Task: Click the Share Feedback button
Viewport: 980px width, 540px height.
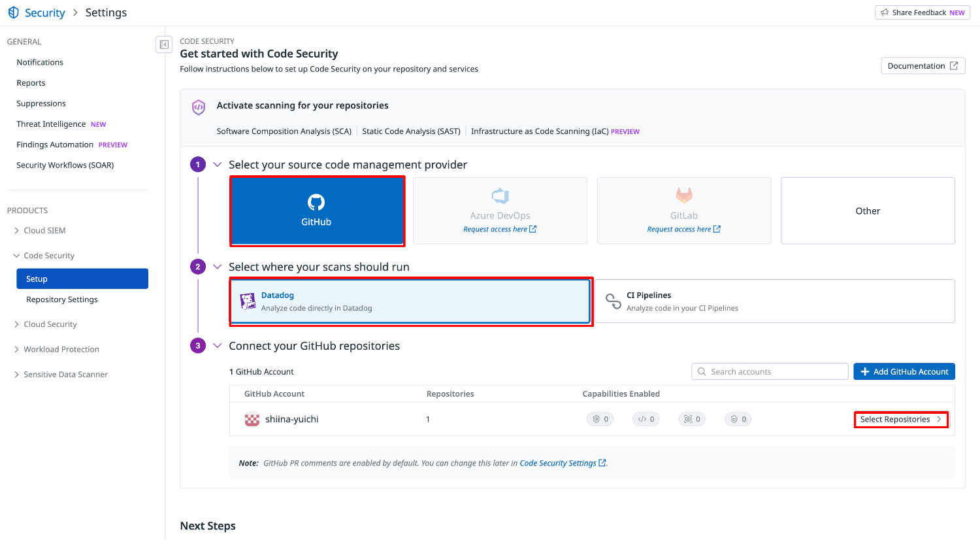Action: click(923, 12)
